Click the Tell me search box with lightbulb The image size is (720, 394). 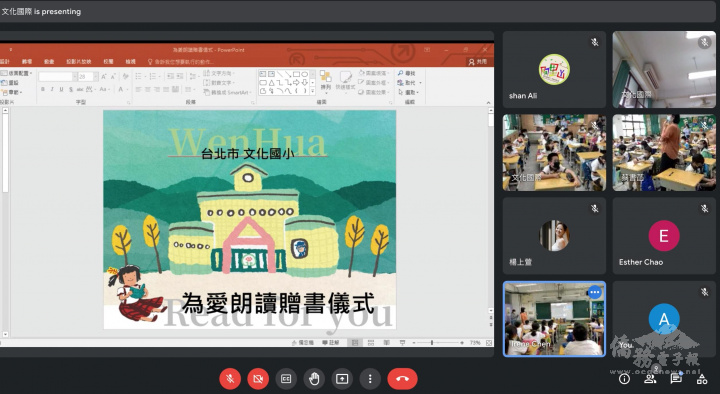click(x=181, y=62)
